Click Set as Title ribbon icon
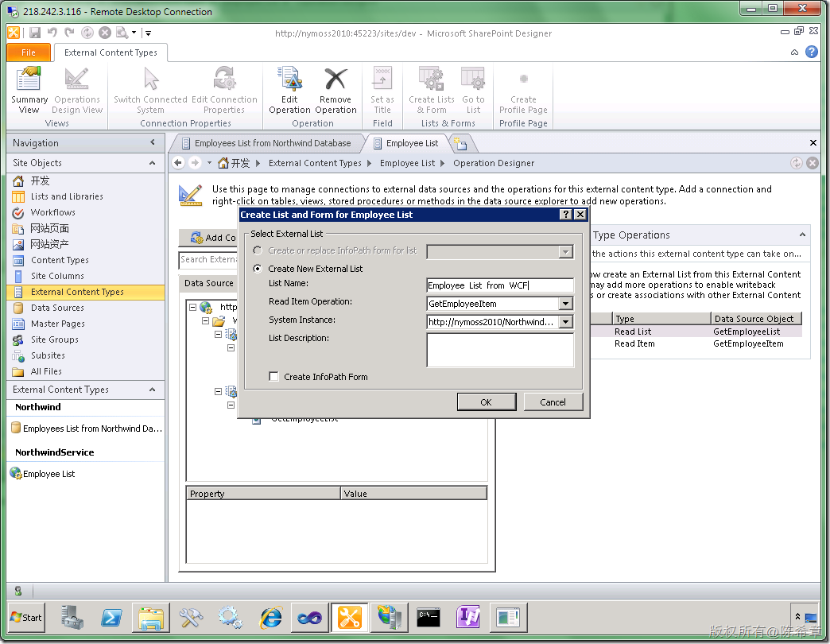Viewport: 830px width, 644px height. click(382, 91)
